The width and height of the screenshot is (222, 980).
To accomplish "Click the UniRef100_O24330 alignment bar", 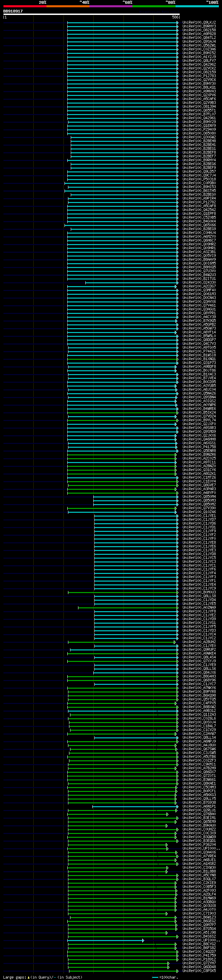I will pos(131,282).
